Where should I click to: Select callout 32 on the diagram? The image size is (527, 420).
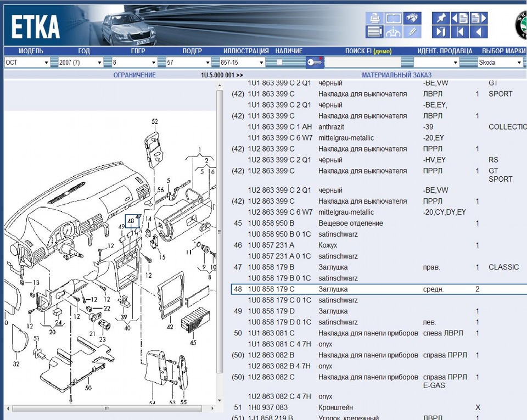click(16, 363)
